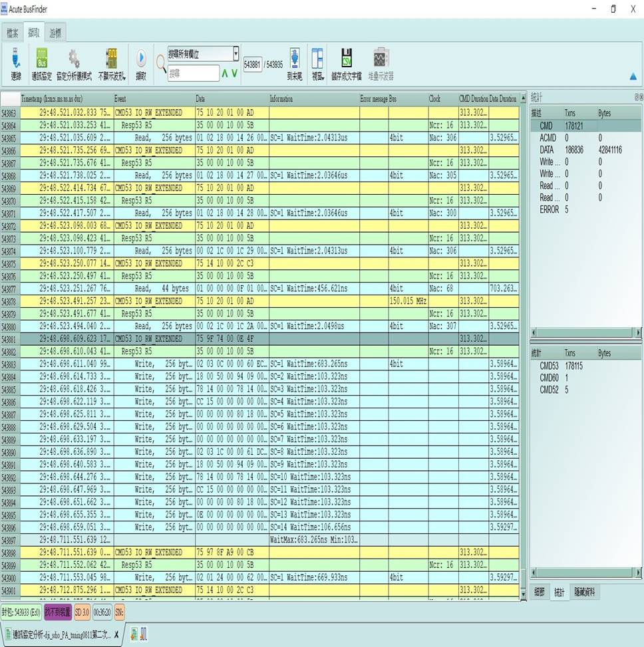Image resolution: width=644 pixels, height=647 pixels.
Task: Select the CMD row in statistics list
Action: point(547,126)
